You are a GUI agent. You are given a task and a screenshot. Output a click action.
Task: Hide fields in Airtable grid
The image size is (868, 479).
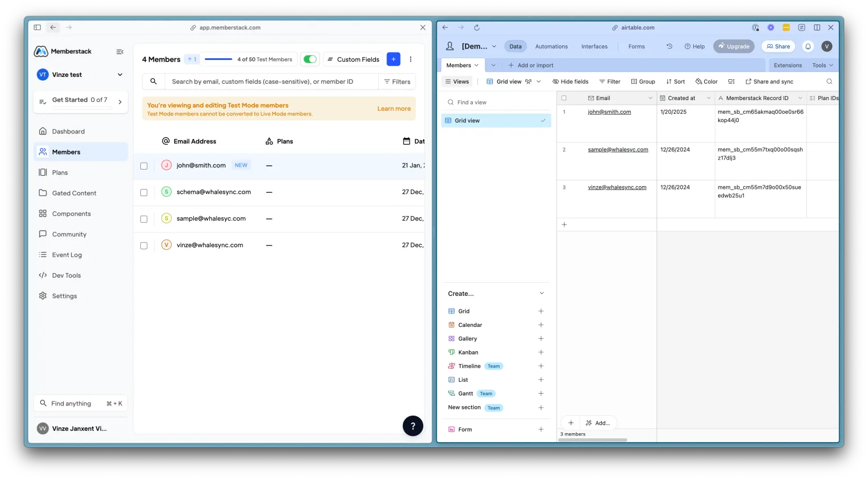(570, 81)
